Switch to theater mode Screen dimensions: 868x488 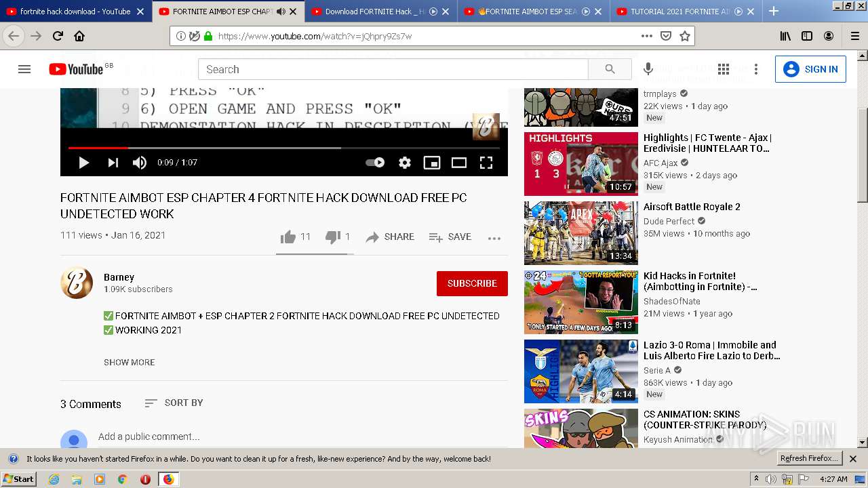[459, 163]
